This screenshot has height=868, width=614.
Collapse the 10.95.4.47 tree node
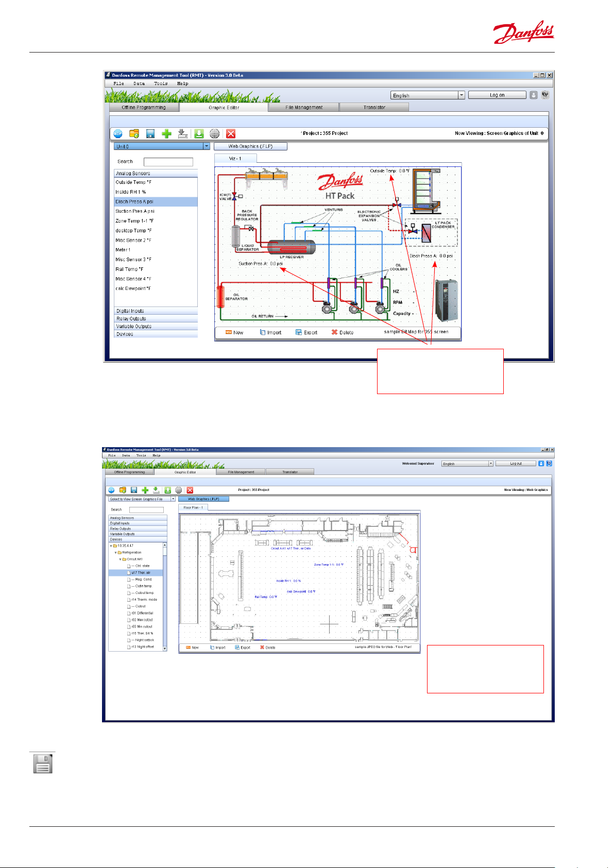coord(111,546)
